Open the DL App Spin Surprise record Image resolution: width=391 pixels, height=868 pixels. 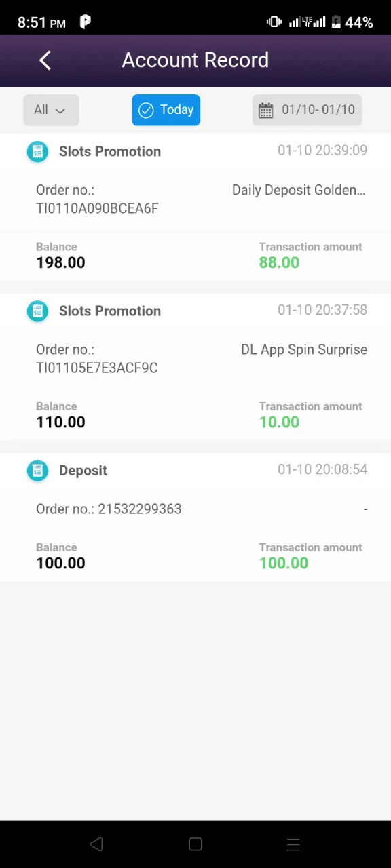pos(304,350)
